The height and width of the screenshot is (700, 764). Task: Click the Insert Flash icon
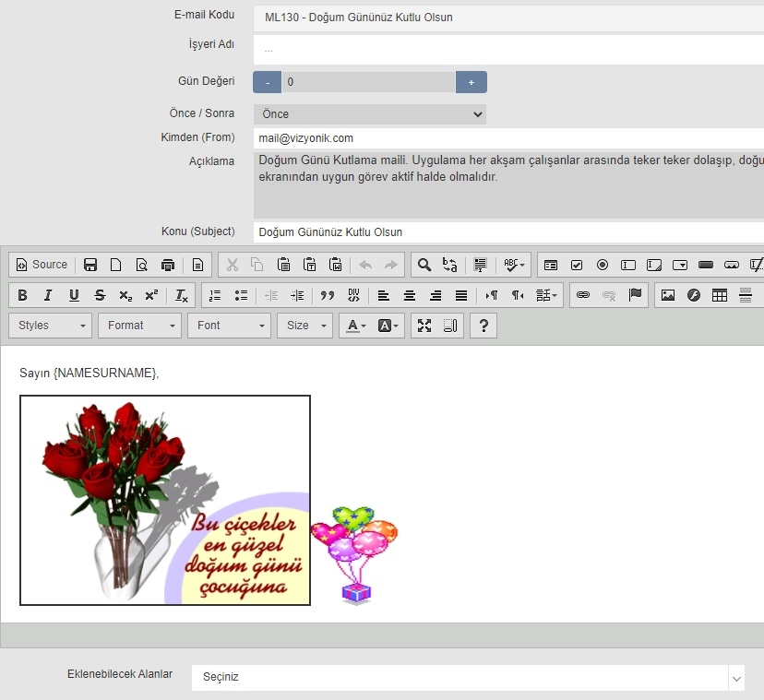pyautogui.click(x=693, y=295)
